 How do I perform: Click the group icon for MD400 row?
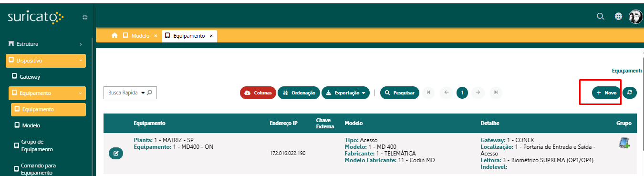(624, 143)
